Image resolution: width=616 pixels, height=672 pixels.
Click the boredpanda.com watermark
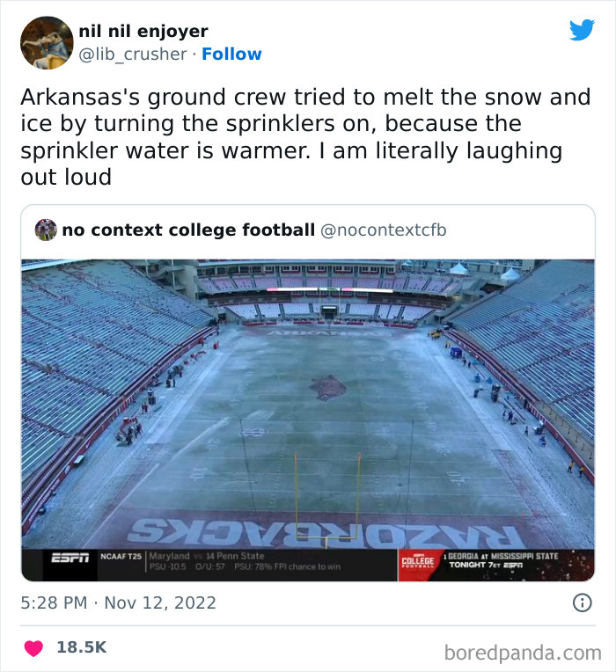(x=523, y=653)
